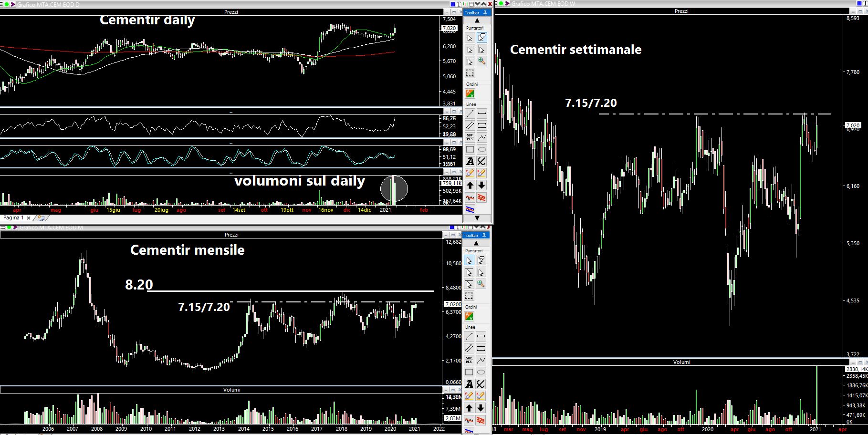Select 'Cementir daily' text label

[147, 20]
